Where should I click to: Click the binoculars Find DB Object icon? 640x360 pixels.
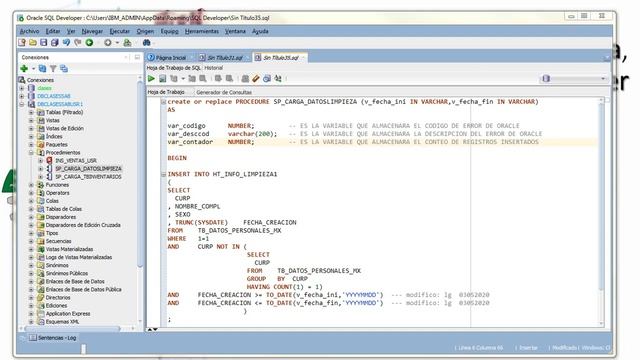click(147, 42)
